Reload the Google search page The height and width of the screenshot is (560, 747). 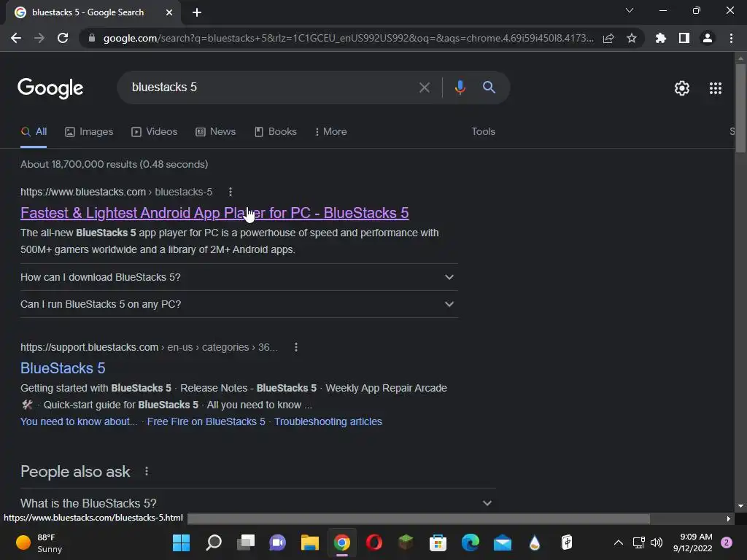(63, 38)
